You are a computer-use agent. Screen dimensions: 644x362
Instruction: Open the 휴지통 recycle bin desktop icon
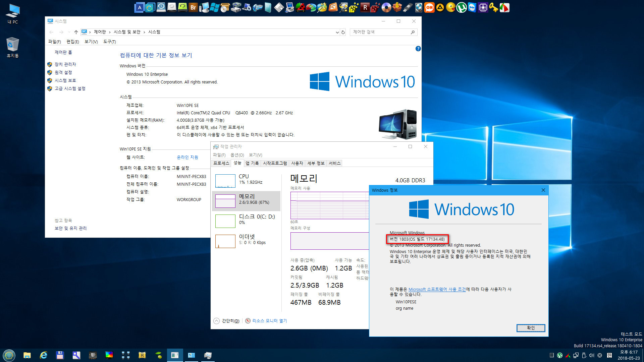(13, 48)
